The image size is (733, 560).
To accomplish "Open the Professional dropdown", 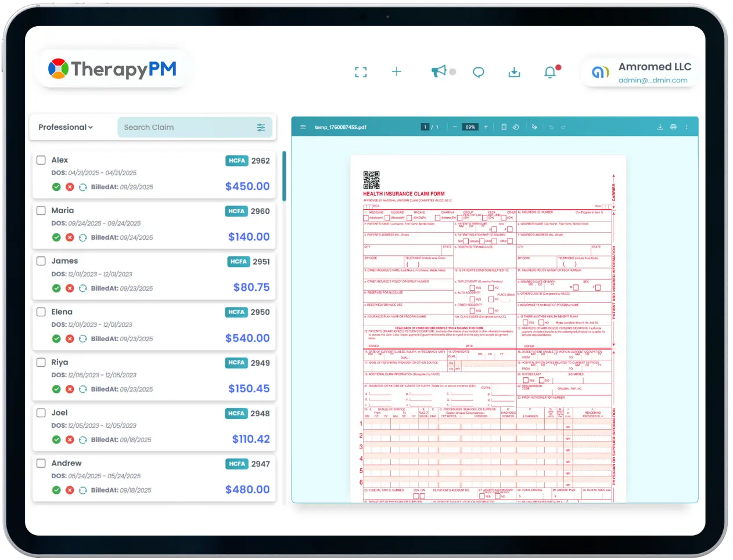I will [64, 127].
